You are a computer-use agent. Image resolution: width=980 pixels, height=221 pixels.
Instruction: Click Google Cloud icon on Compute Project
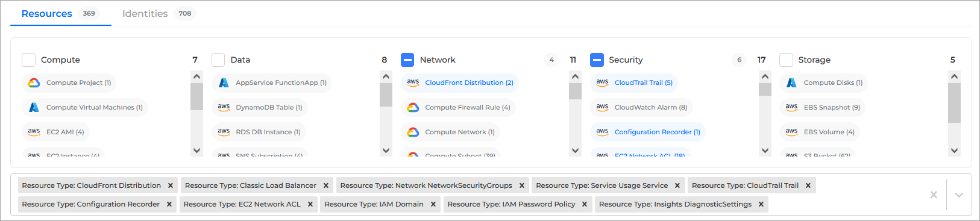click(34, 82)
